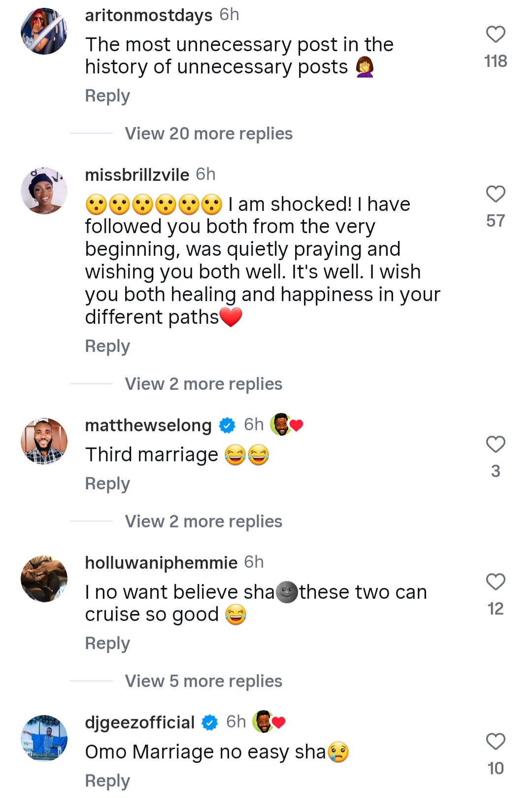532x798 pixels.
Task: Show 2 more replies under matthewselong
Action: (203, 521)
